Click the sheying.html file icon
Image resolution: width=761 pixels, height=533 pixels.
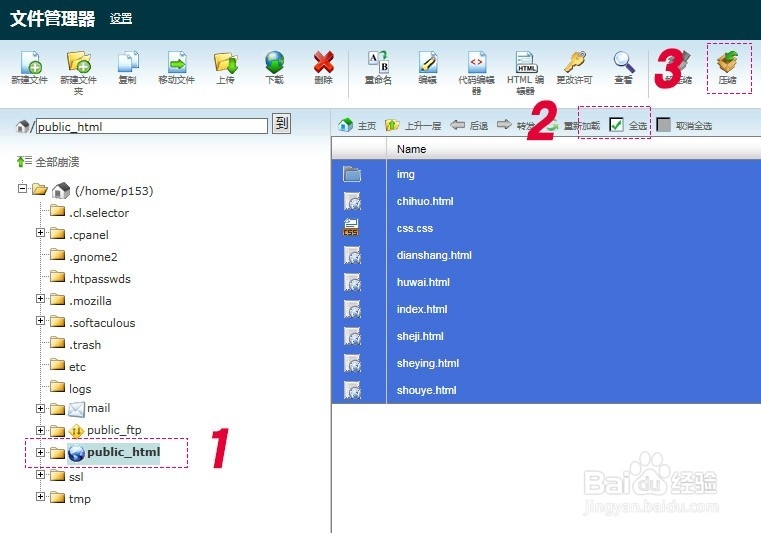coord(352,363)
